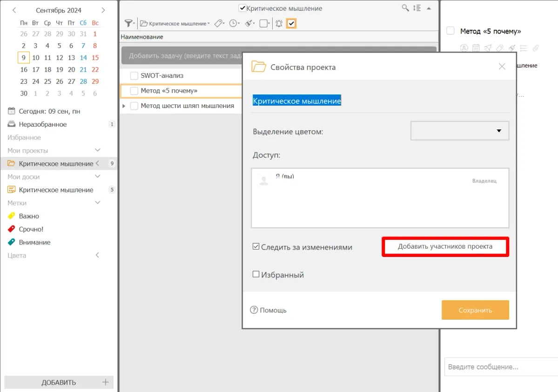Image resolution: width=558 pixels, height=392 pixels.
Task: Open the project selector dropdown in toolbar
Action: [175, 23]
